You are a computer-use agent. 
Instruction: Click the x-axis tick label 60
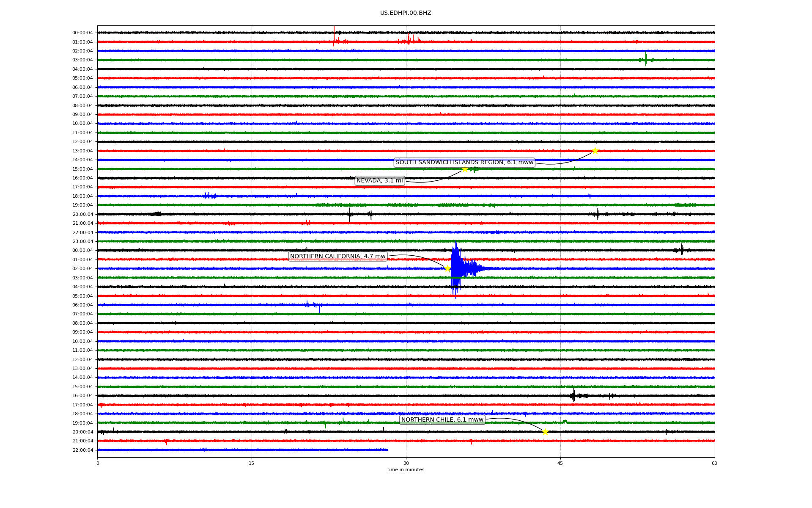[714, 463]
